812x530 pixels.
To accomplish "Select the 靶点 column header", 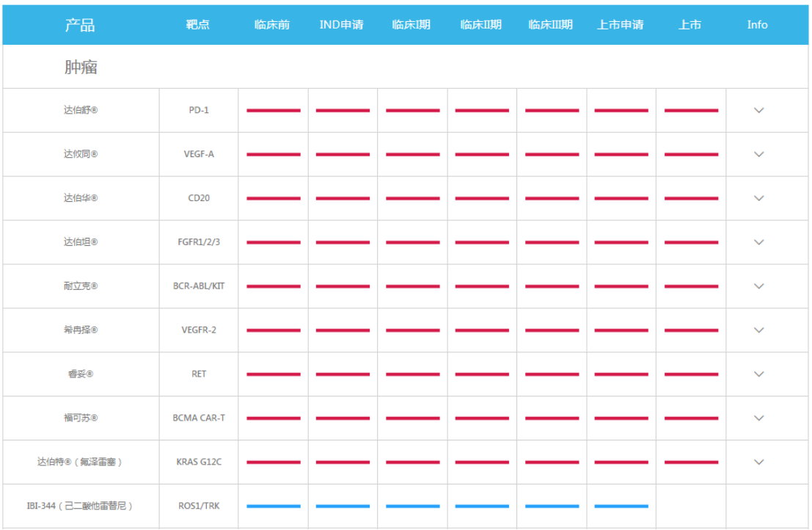I will (198, 25).
